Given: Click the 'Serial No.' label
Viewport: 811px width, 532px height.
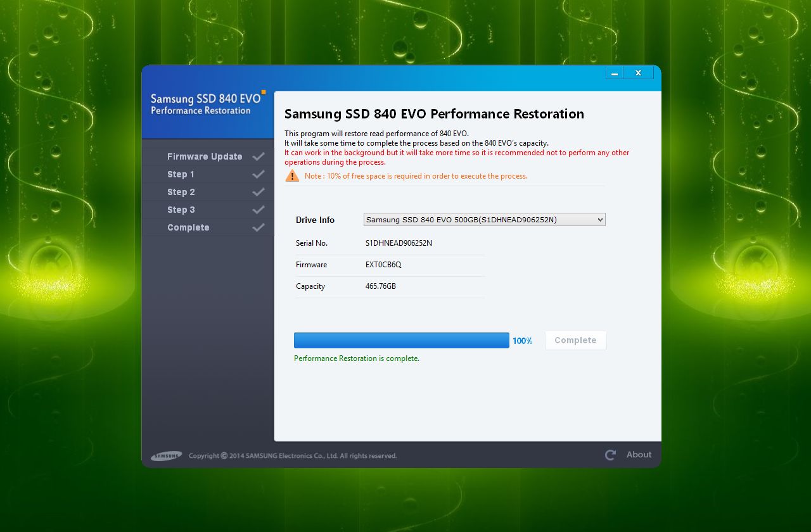Looking at the screenshot, I should click(x=312, y=243).
